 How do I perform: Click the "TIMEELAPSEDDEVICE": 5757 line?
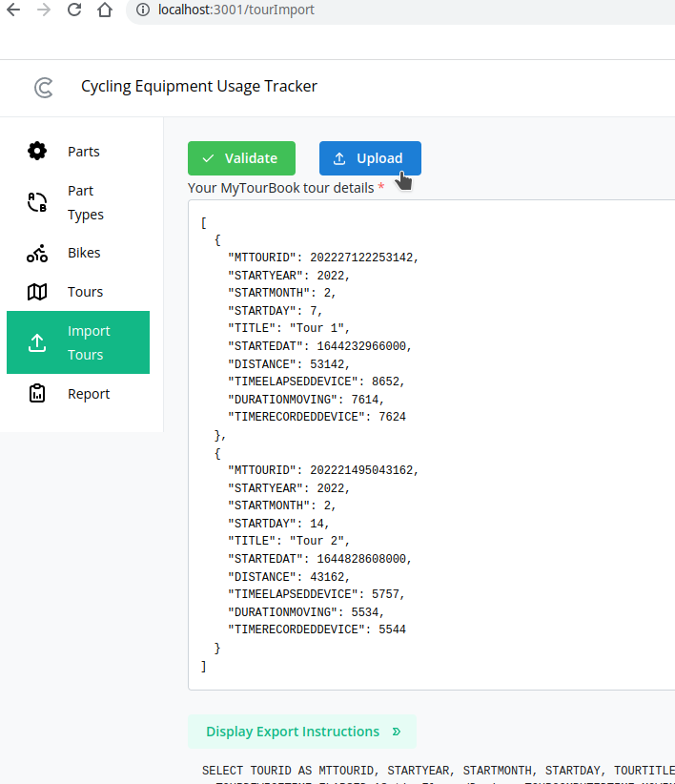point(317,594)
